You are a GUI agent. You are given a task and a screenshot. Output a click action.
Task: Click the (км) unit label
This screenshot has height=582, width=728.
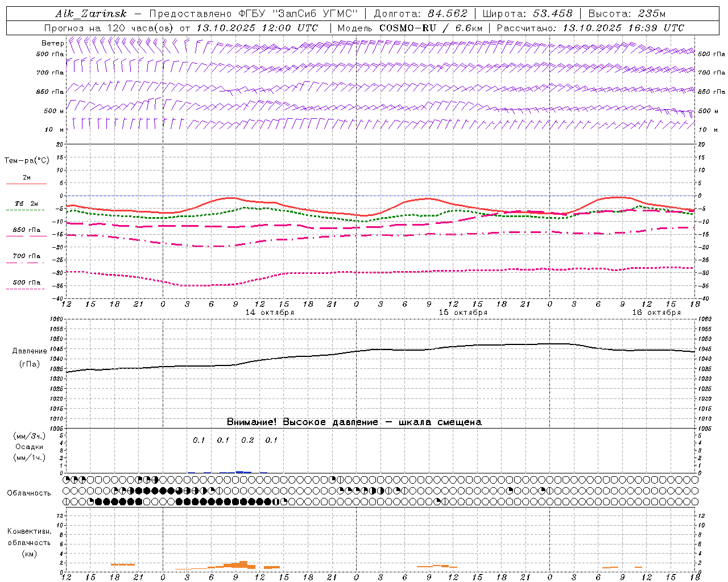tap(30, 554)
